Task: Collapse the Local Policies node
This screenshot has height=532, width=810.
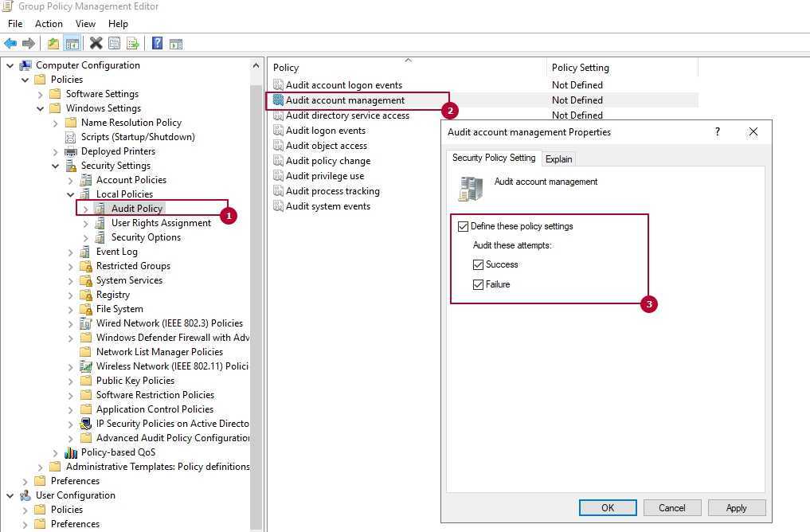Action: (x=71, y=195)
